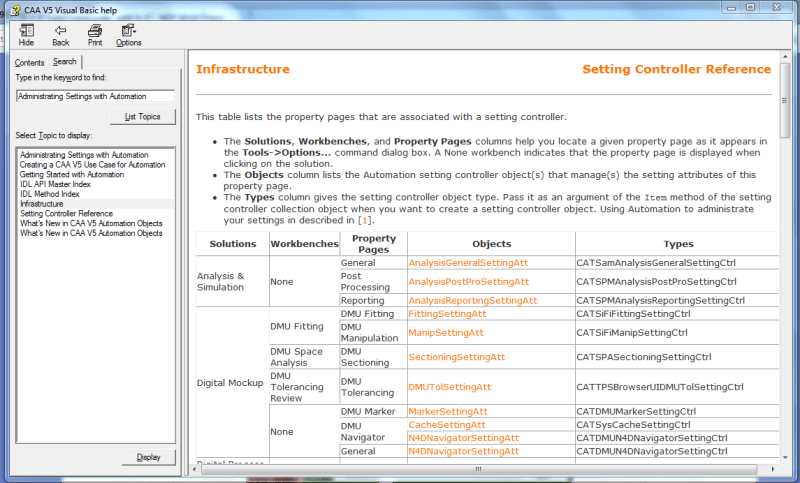Screen dimensions: 800x483
Task: Click the List Topics button
Action: [x=142, y=117]
